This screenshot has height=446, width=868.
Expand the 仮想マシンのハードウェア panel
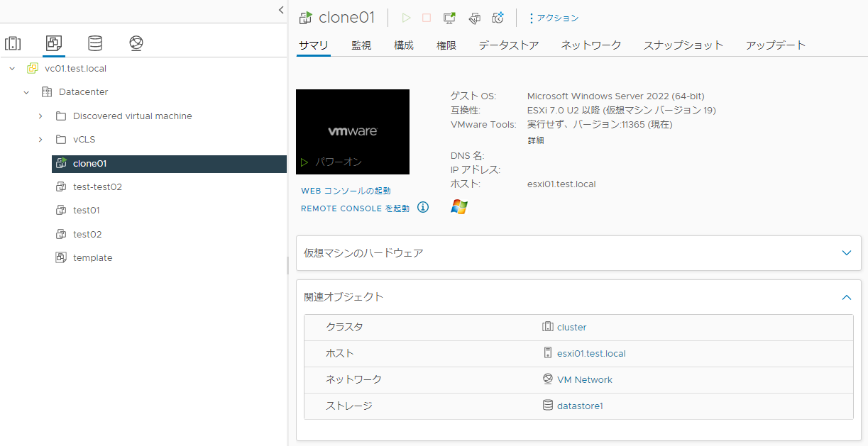(846, 253)
